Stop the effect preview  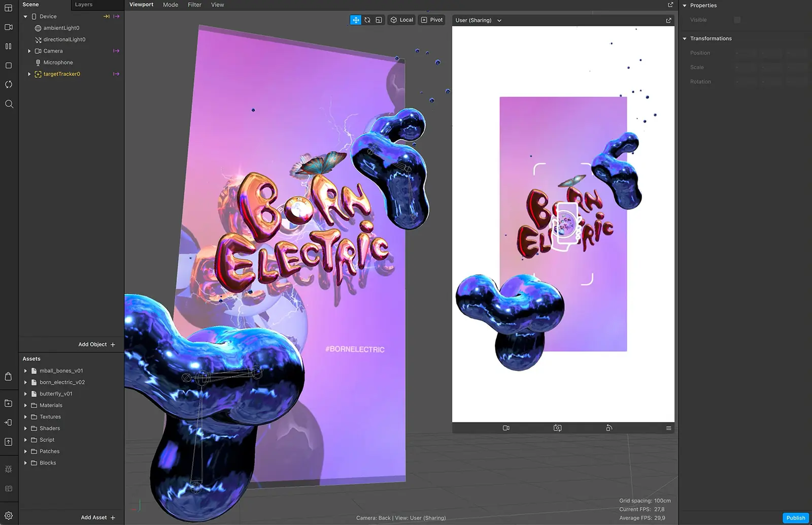point(9,65)
